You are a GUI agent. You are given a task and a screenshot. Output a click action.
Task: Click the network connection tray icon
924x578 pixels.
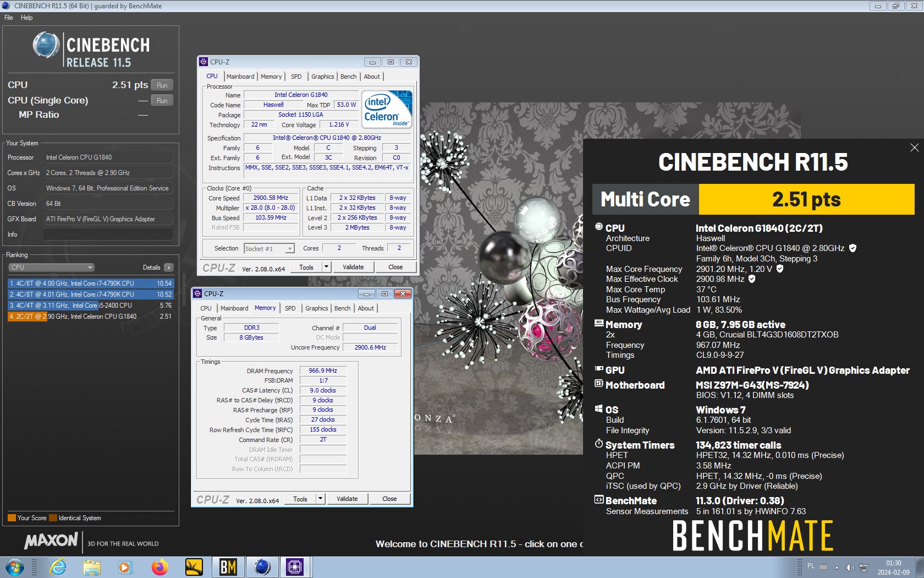tap(864, 567)
